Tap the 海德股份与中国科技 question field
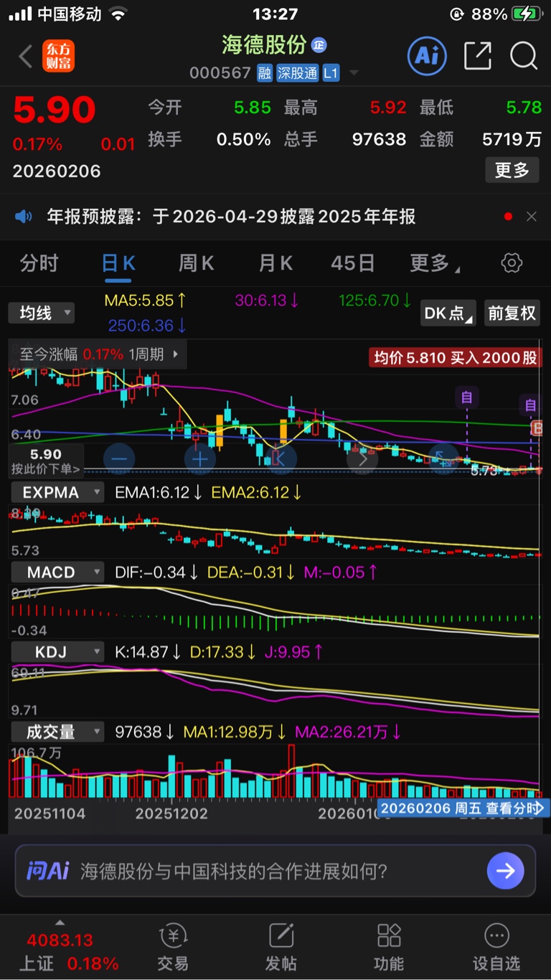 pos(234,871)
